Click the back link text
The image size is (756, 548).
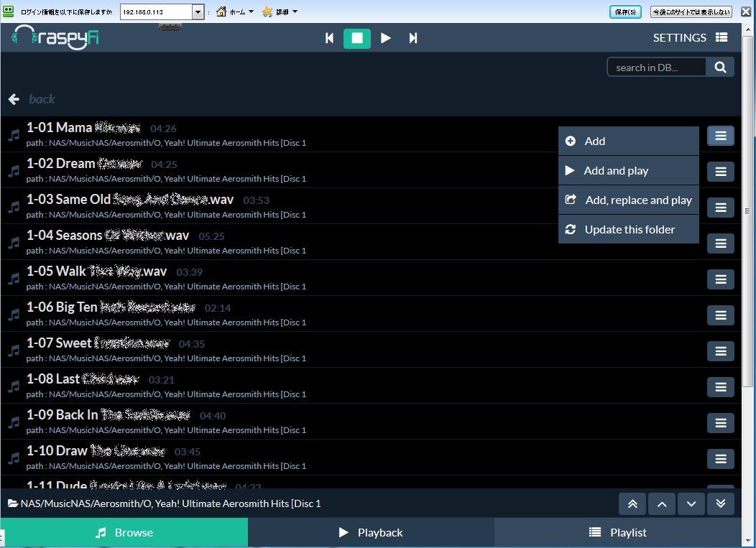(42, 99)
